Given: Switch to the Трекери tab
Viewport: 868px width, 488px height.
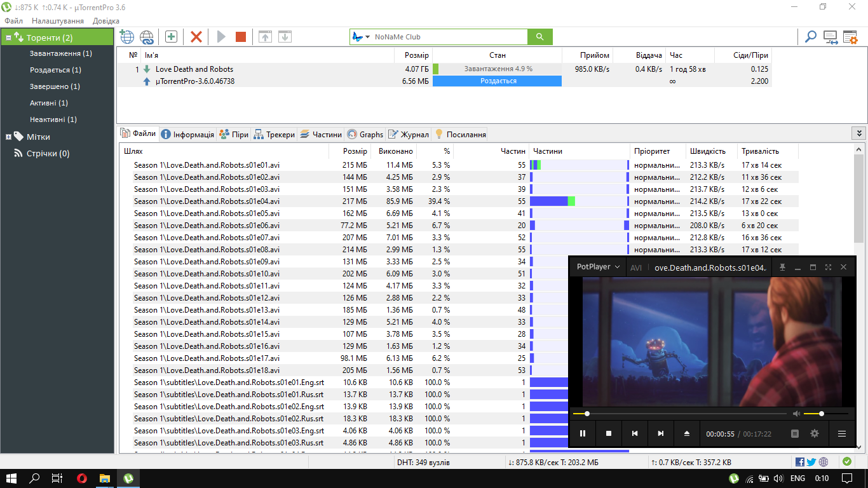Looking at the screenshot, I should pos(274,134).
